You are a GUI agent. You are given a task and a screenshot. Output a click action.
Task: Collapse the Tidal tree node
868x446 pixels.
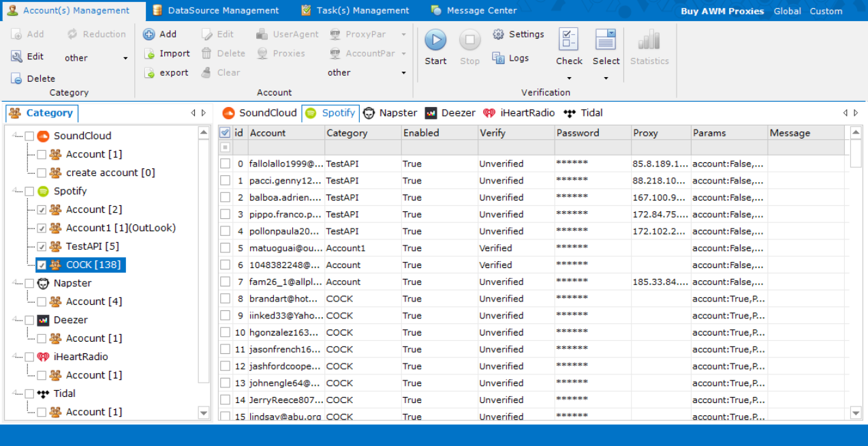pyautogui.click(x=16, y=394)
